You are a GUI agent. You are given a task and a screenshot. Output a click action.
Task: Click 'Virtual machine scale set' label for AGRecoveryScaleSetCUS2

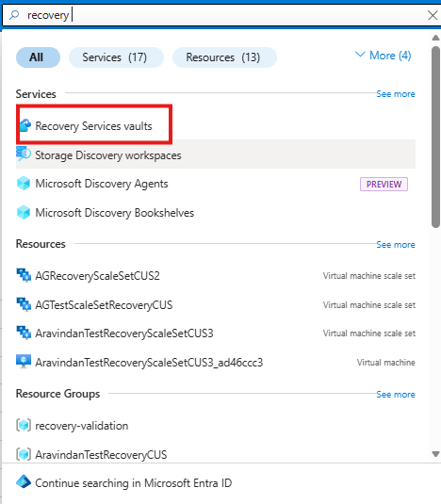click(x=369, y=276)
